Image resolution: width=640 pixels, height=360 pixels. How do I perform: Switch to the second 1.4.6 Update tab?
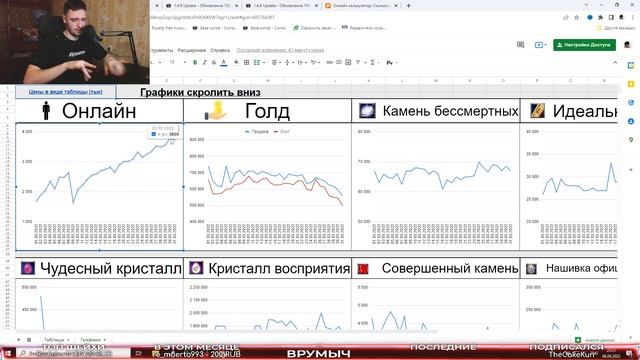(x=281, y=6)
